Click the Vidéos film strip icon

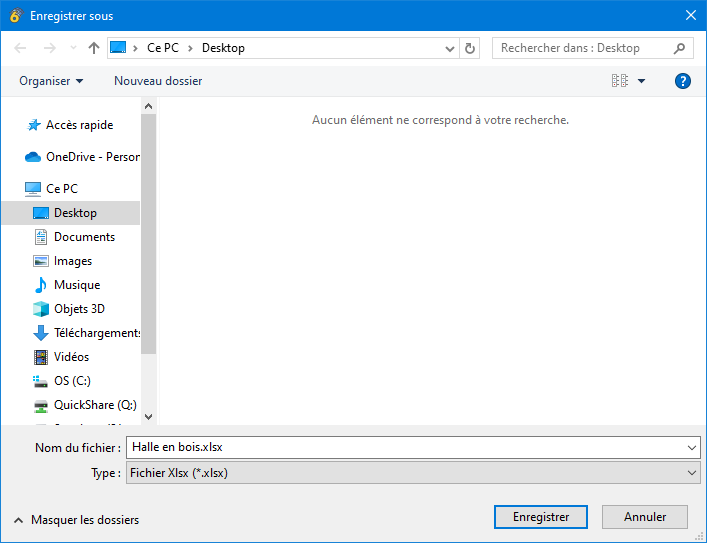[x=41, y=357]
